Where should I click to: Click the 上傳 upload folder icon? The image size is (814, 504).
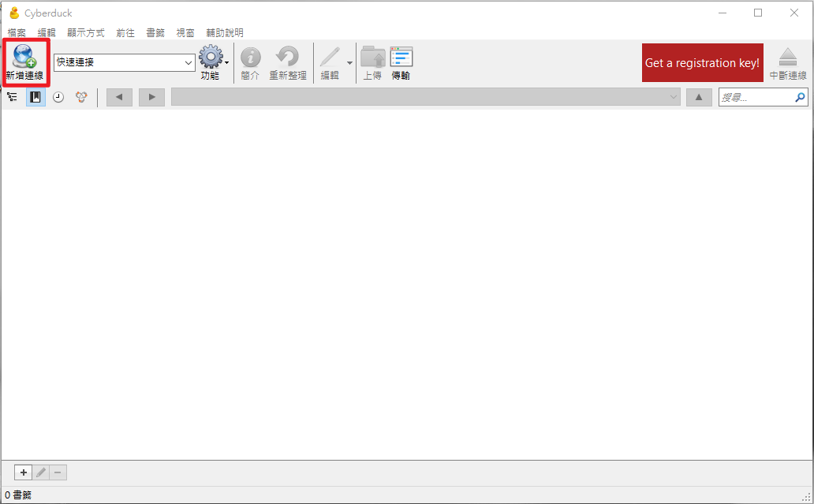(373, 57)
